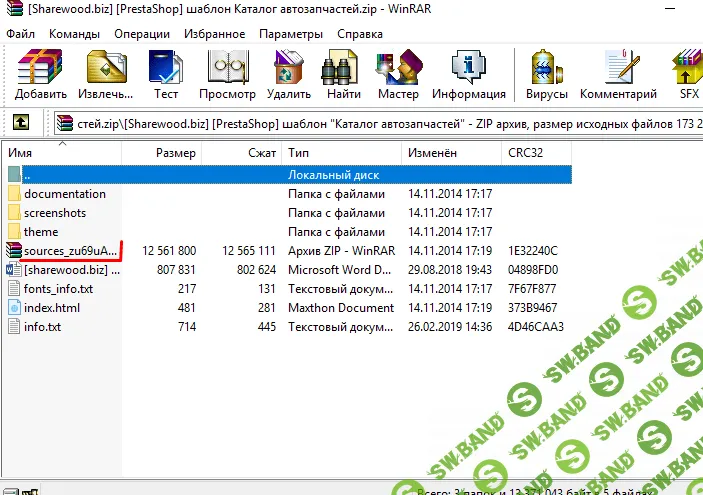Click the SFX toolbar icon
703x495 pixels.
click(688, 67)
